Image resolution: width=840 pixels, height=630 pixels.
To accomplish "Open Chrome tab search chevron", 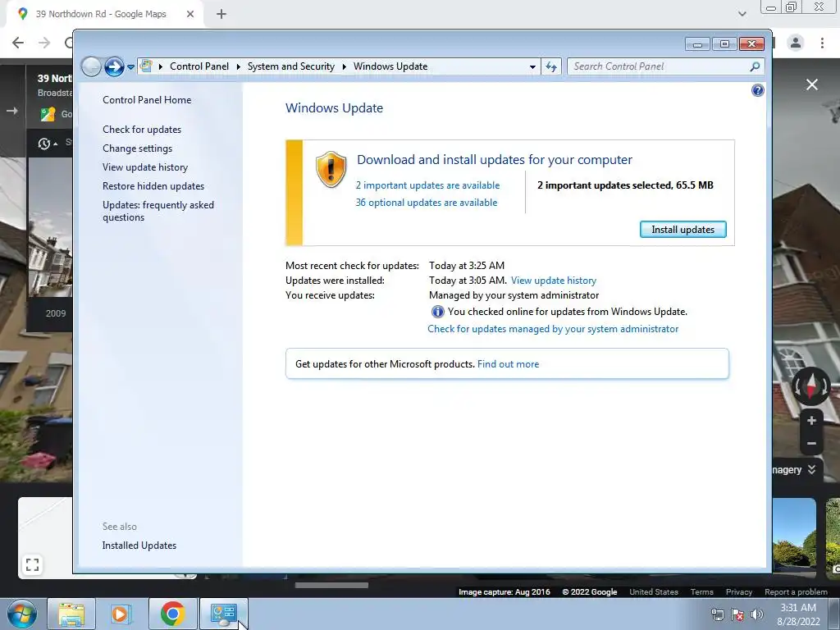I will pos(742,14).
